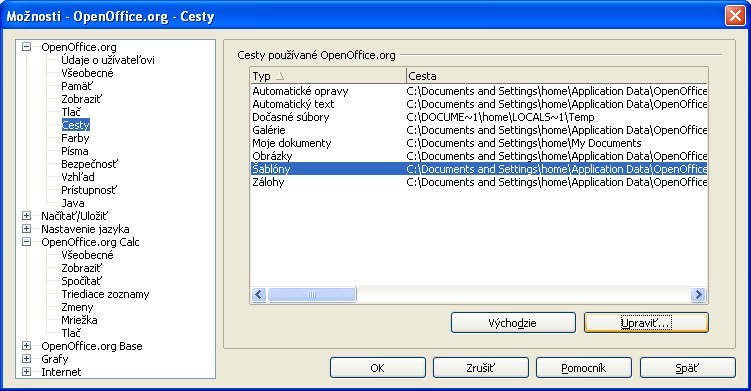Viewport: 751px width, 391px height.
Task: Click the path list's right scroll arrow
Action: click(699, 294)
